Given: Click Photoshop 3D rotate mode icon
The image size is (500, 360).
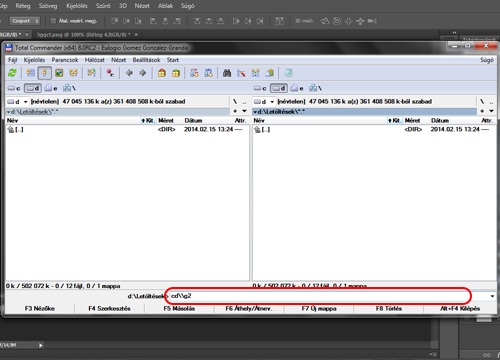Looking at the screenshot, I should (325, 21).
